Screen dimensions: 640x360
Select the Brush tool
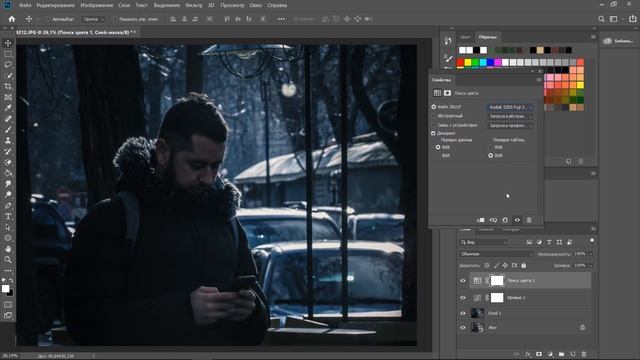[x=8, y=129]
